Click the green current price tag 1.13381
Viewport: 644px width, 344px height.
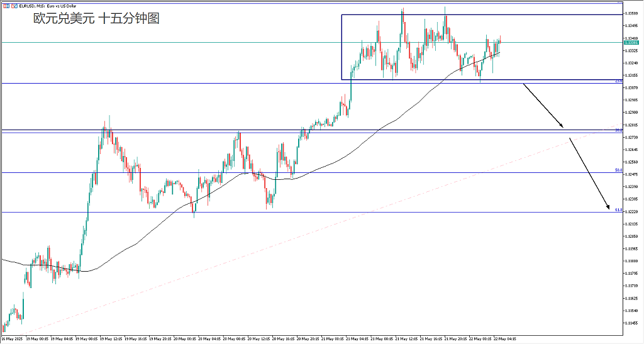tap(631, 42)
